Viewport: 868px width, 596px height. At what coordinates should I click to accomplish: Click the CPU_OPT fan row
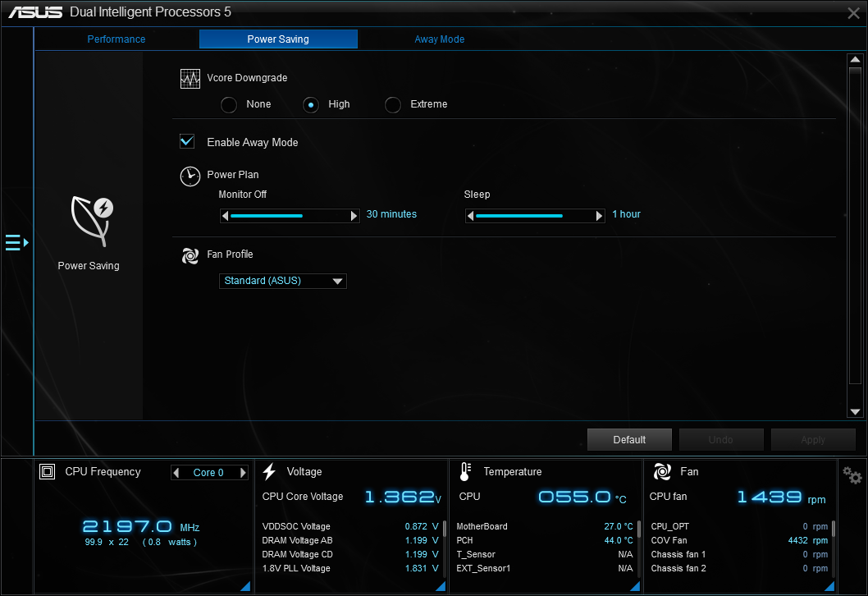click(x=739, y=526)
